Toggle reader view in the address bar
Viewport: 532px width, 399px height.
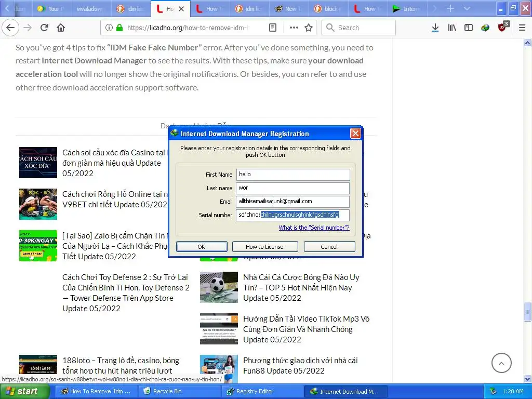pos(273,28)
